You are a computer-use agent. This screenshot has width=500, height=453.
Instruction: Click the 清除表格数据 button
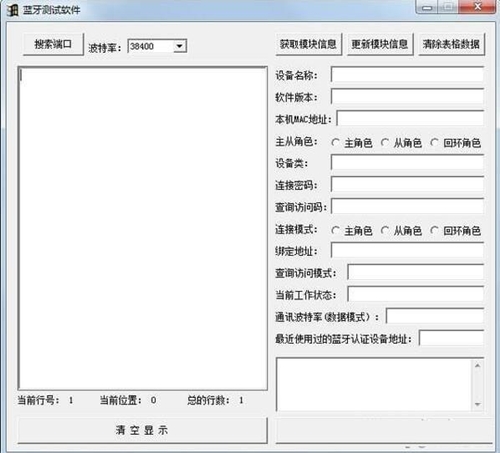tap(451, 44)
